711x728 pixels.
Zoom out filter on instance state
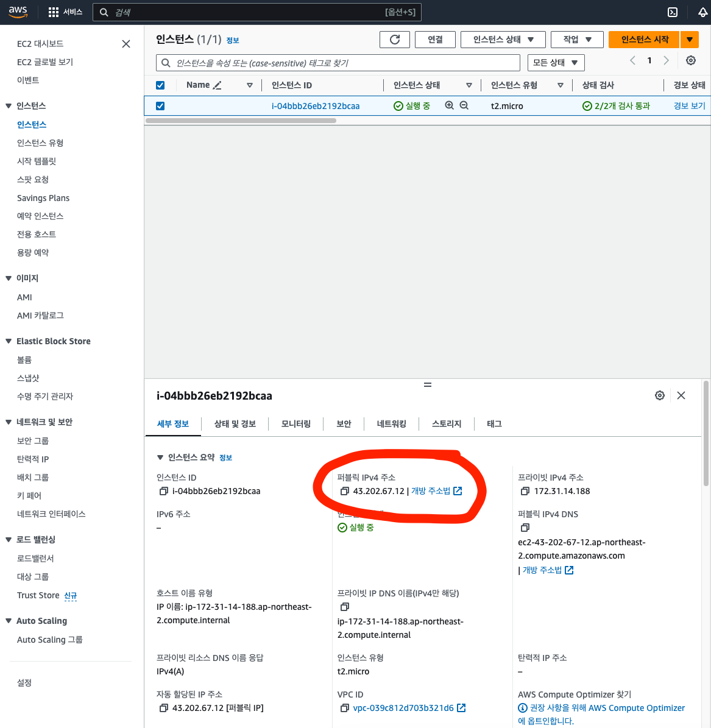464,105
